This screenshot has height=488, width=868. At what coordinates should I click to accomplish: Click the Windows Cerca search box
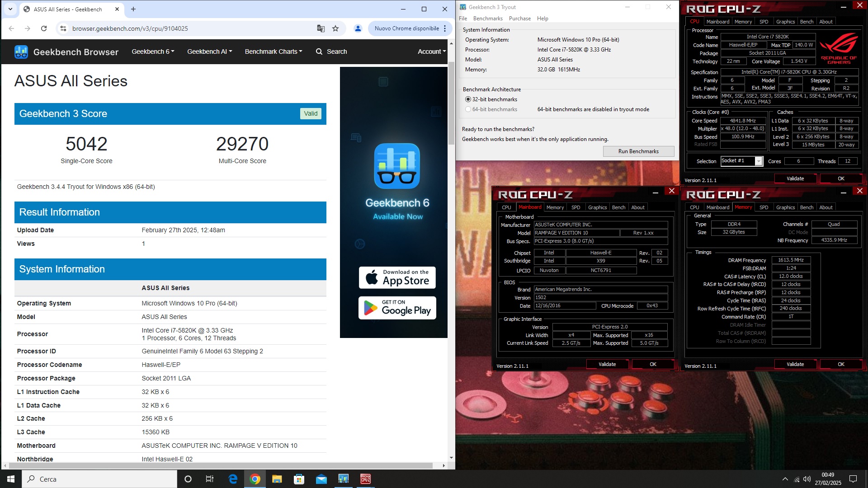pyautogui.click(x=99, y=479)
